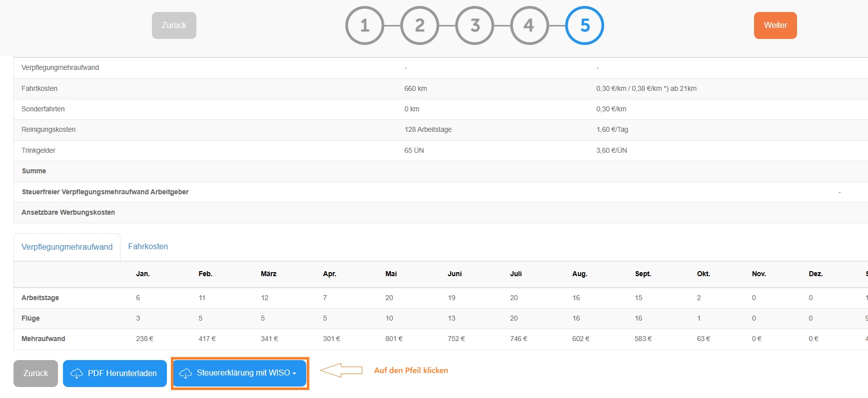This screenshot has height=398, width=868.
Task: Switch to the Fahrkosten tab
Action: pos(148,246)
